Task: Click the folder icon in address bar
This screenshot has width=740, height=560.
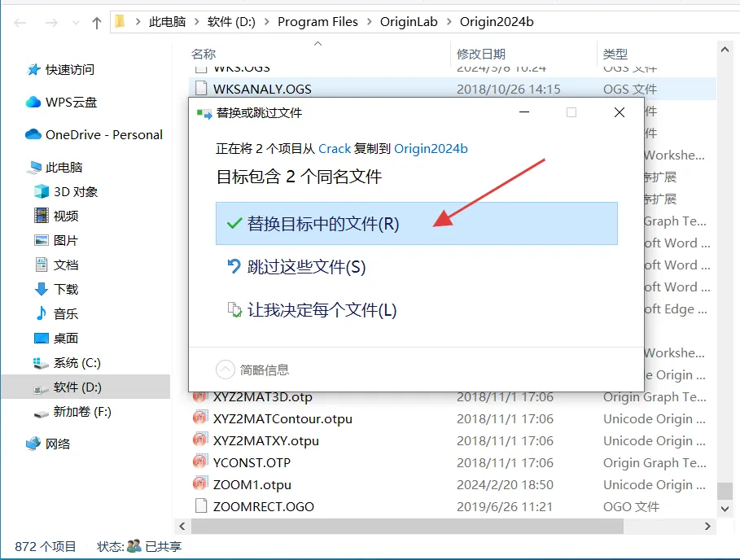Action: coord(120,21)
